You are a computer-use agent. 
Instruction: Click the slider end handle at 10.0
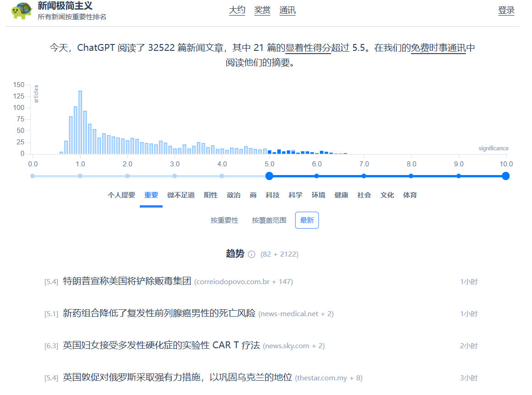[x=505, y=176]
